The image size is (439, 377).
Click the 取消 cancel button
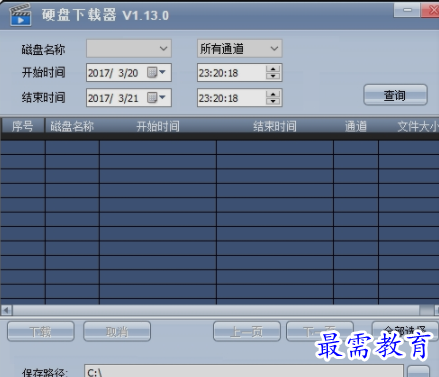click(117, 331)
